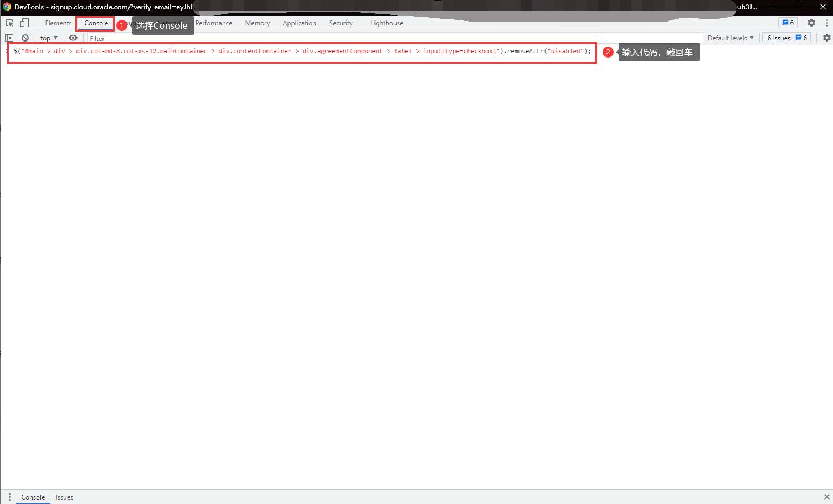The width and height of the screenshot is (833, 504).
Task: Click the removeAttr code line in the console
Action: pyautogui.click(x=302, y=51)
